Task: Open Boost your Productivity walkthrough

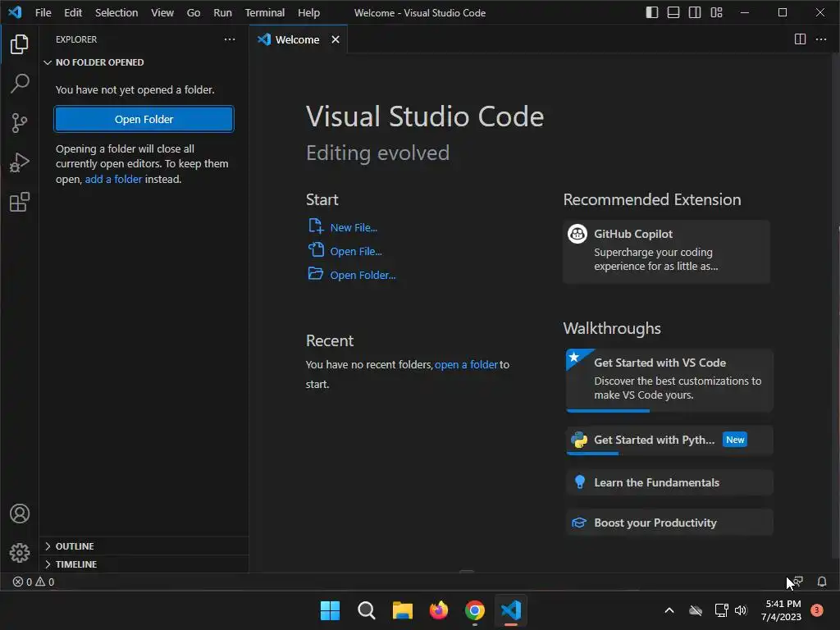Action: click(x=669, y=523)
